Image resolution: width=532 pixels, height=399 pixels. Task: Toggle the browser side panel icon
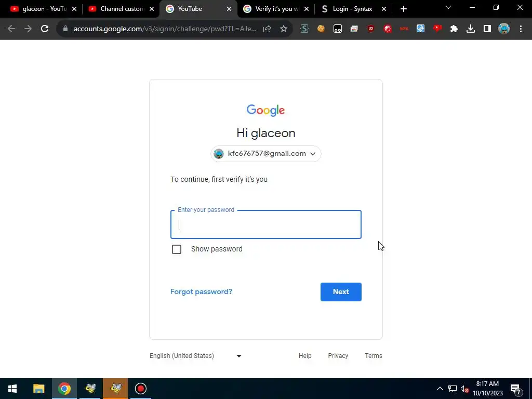pos(487,29)
